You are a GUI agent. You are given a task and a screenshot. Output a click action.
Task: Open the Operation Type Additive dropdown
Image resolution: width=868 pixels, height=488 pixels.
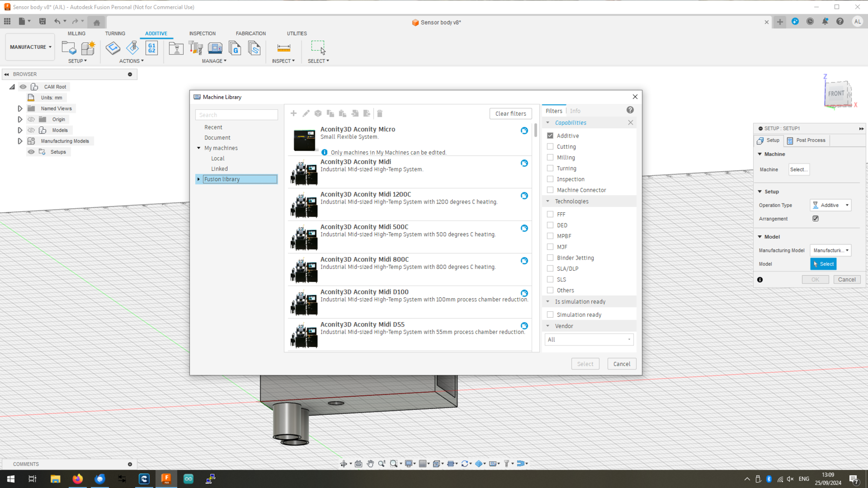(x=830, y=205)
